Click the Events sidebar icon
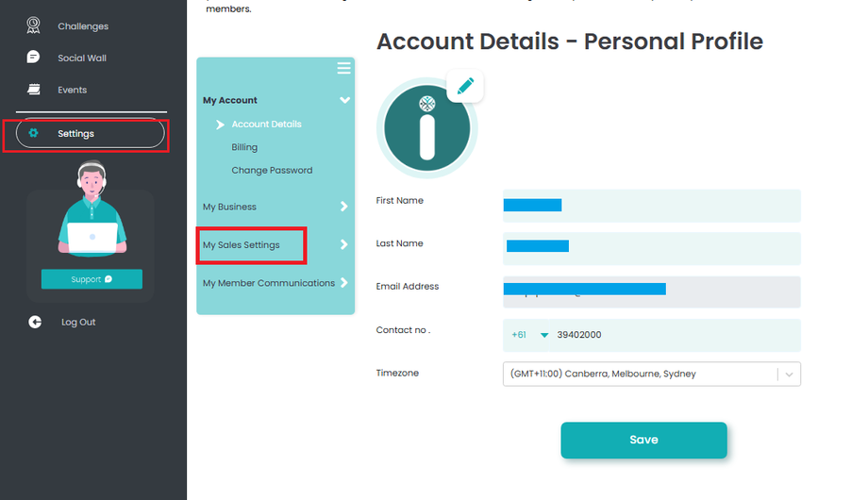 [x=34, y=90]
